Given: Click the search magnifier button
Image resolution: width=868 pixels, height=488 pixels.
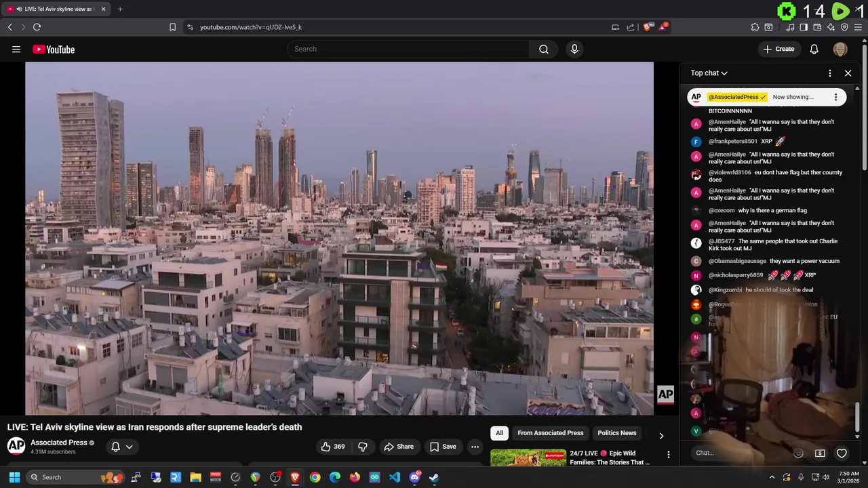Looking at the screenshot, I should [544, 49].
